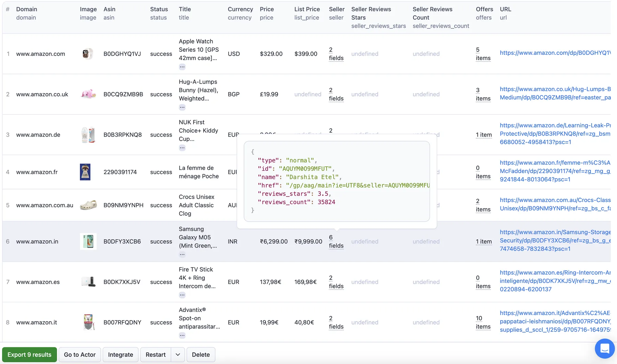Open the chat support widget icon
Image resolution: width=617 pixels, height=364 pixels.
(x=605, y=349)
